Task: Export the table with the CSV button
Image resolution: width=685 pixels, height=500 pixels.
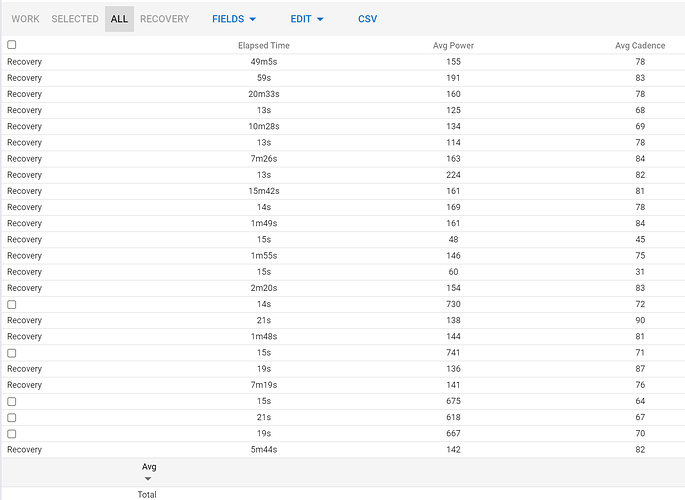Action: (368, 19)
